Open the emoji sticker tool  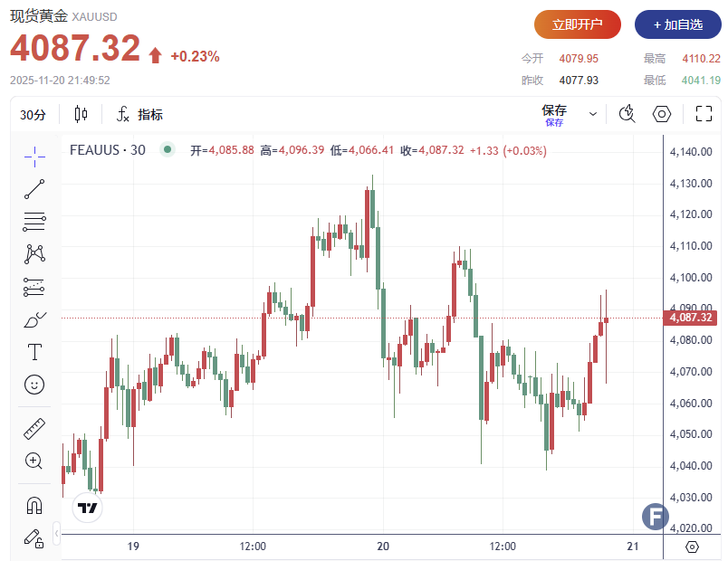[x=34, y=385]
